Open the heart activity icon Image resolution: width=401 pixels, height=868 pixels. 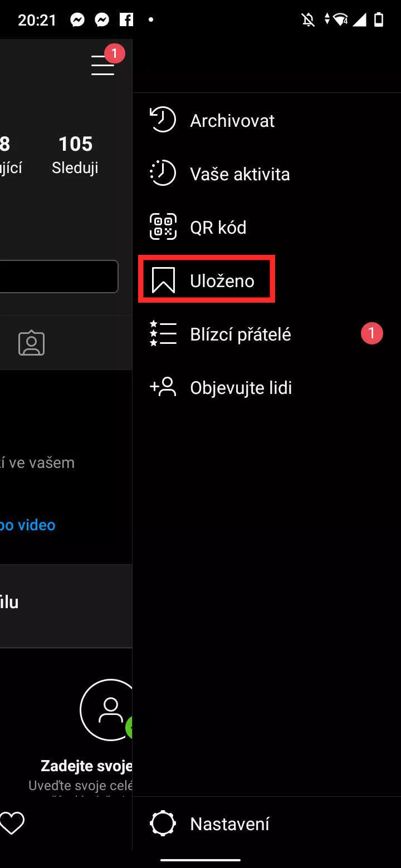click(12, 823)
